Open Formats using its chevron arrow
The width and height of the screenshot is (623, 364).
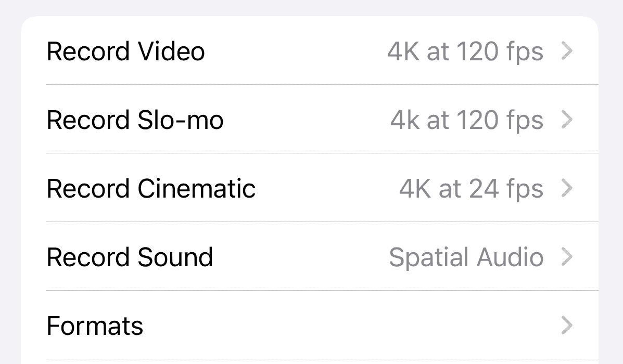click(567, 326)
